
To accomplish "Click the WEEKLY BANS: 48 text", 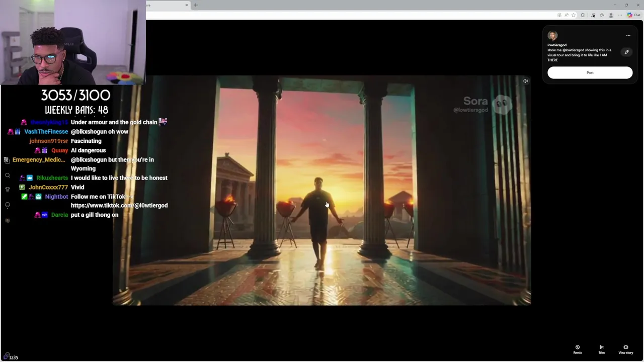I will click(76, 110).
